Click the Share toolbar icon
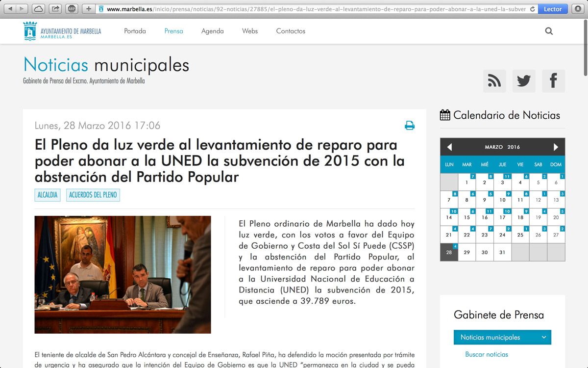This screenshot has height=368, width=588. [x=55, y=9]
